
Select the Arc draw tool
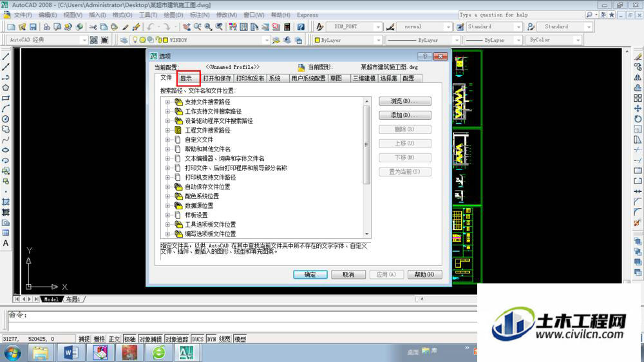coord(6,108)
